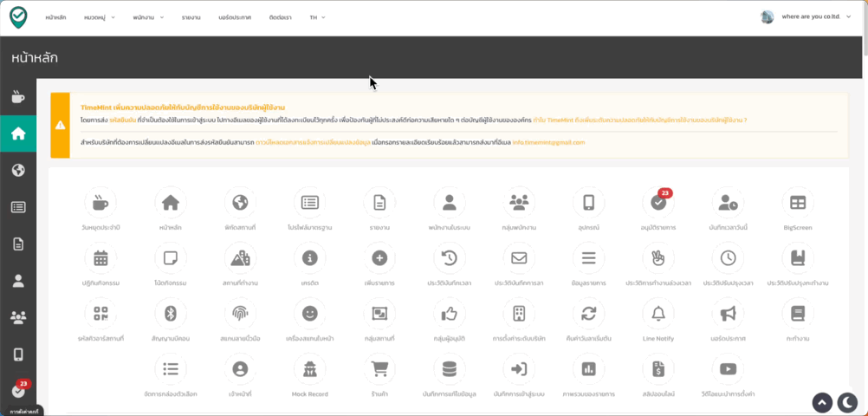868x416 pixels.
Task: Open the TH language dropdown
Action: (317, 17)
